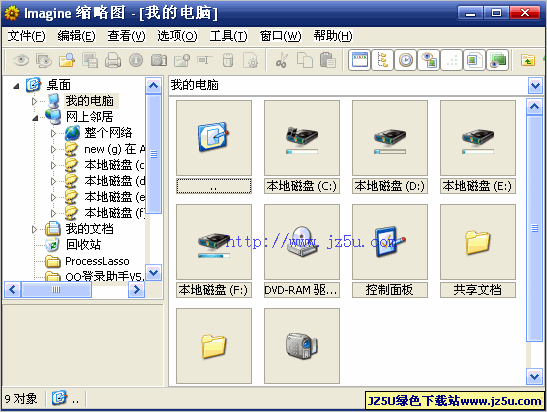Expand the 我的文档 tree node
The image size is (547, 412).
[x=34, y=229]
